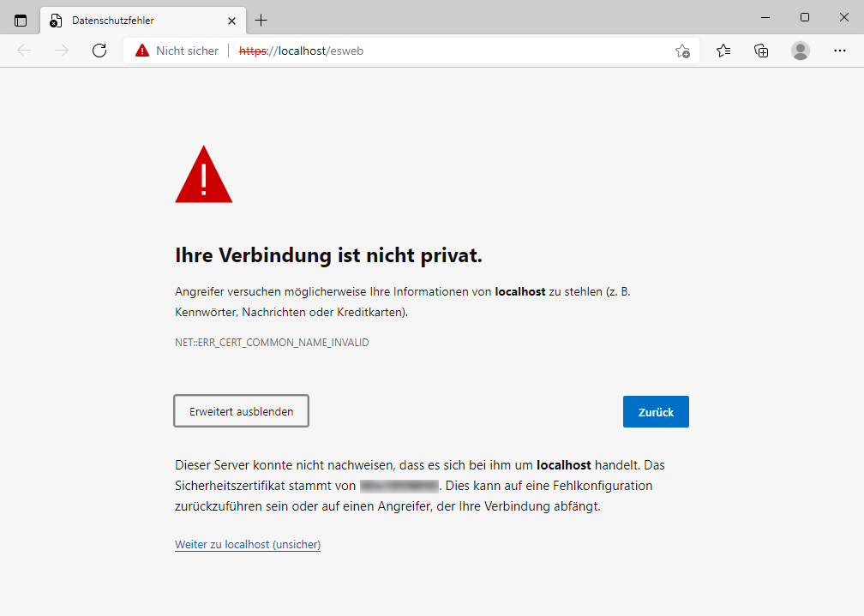The image size is (864, 616).
Task: Open the Collections icon
Action: (761, 51)
